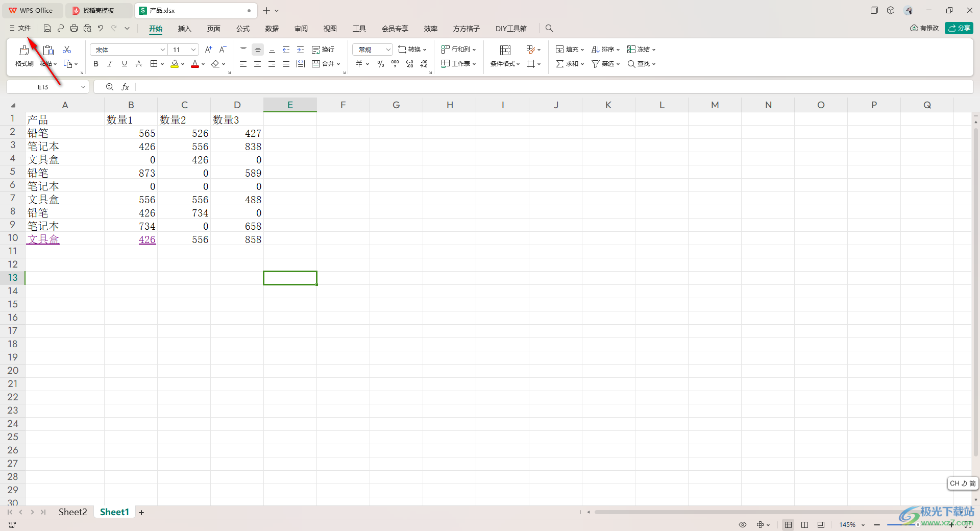Toggle Bold formatting
This screenshot has width=980, height=531.
(x=96, y=64)
